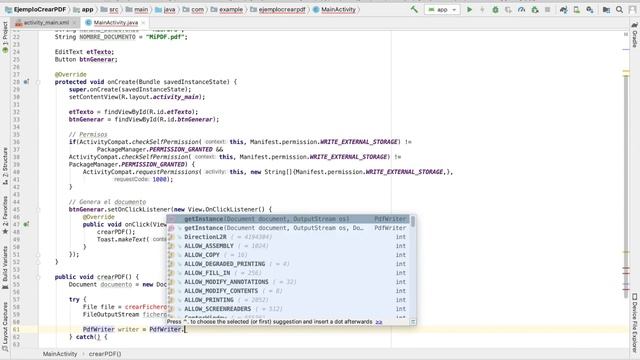Open the Project tool window

click(5, 37)
